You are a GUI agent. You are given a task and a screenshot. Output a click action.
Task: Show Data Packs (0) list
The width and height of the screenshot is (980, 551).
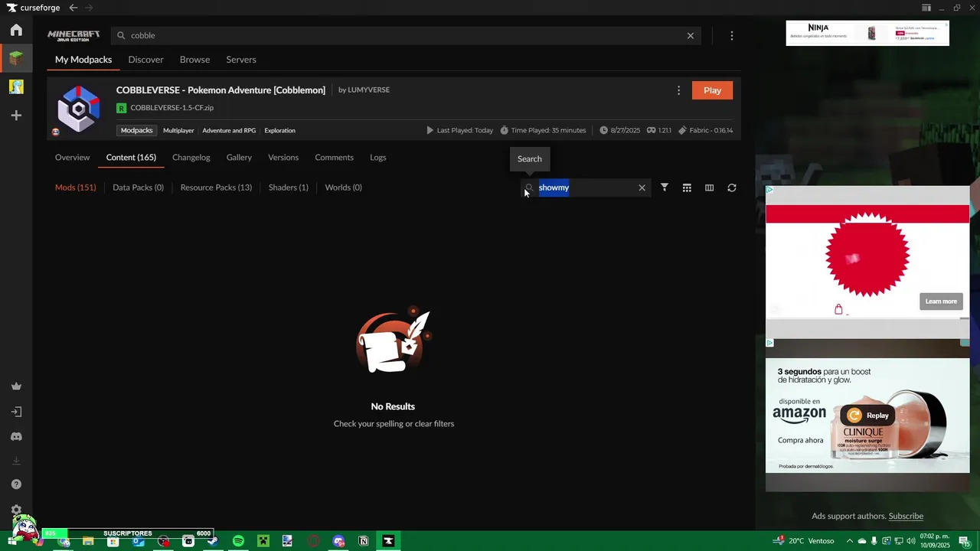point(138,187)
